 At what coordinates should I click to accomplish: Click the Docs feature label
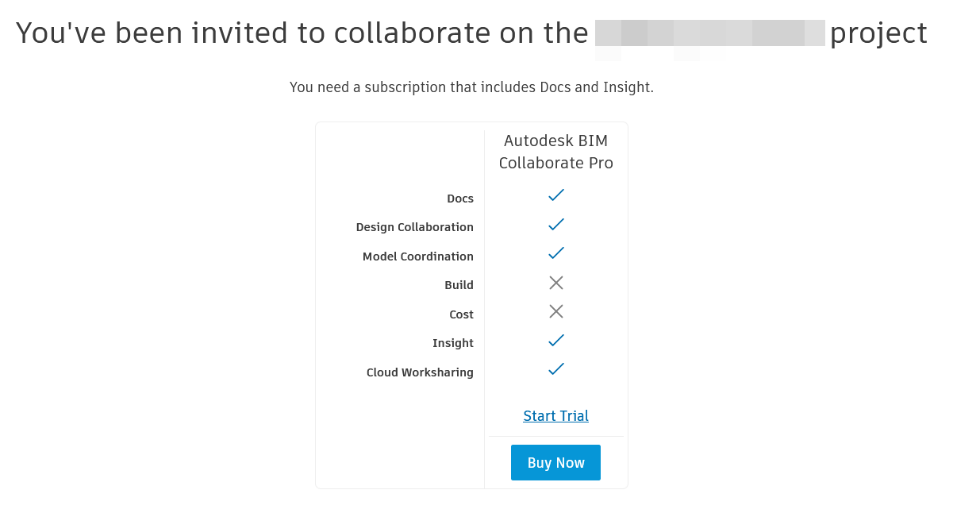460,199
